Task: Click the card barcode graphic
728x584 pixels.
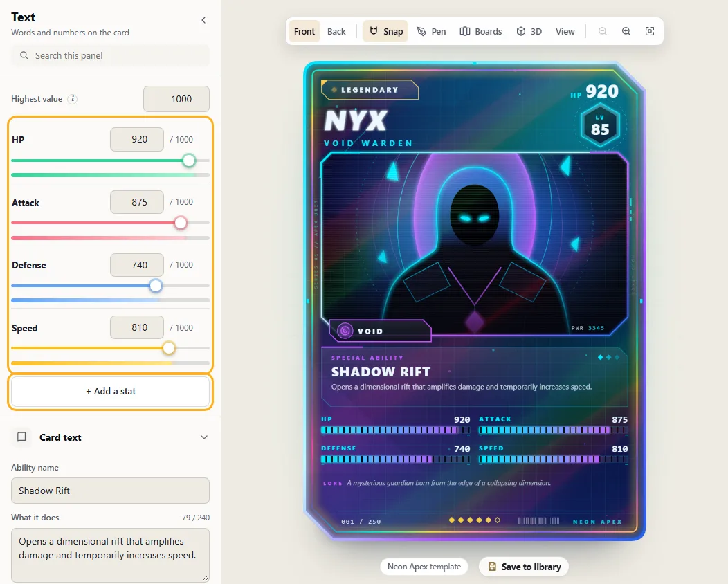Action: tap(538, 520)
